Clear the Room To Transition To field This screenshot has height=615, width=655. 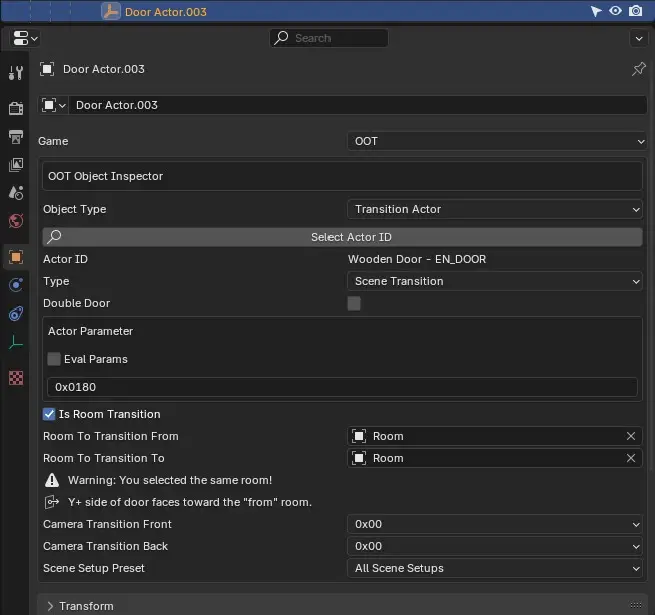click(x=631, y=458)
